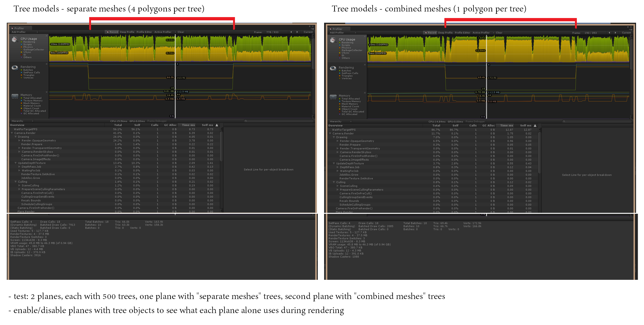Expand Render.OpaqueGeometry in right hierarchy

[337, 141]
